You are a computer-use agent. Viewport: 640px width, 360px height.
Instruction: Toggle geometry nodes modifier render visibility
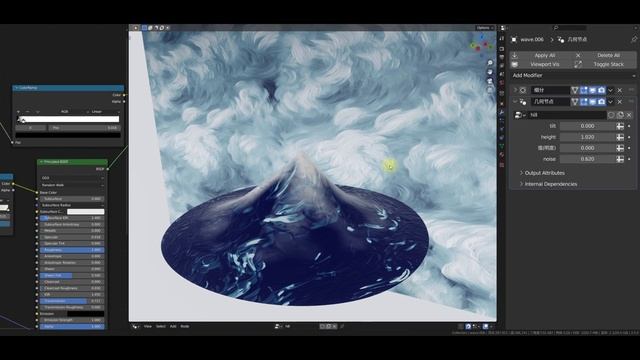pos(602,102)
